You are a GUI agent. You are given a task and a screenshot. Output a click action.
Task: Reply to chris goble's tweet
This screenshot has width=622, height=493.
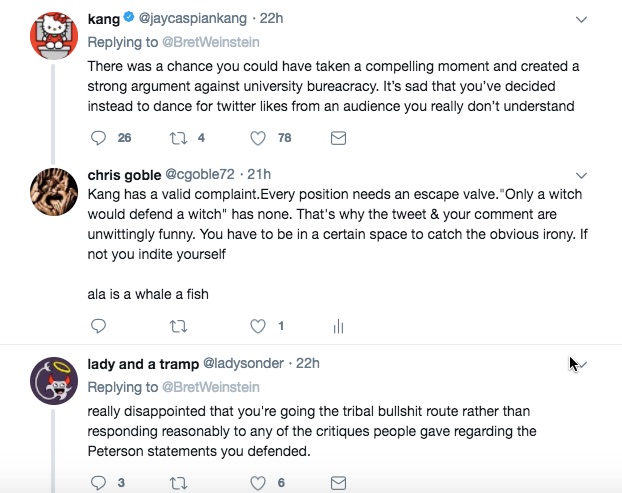click(x=98, y=326)
